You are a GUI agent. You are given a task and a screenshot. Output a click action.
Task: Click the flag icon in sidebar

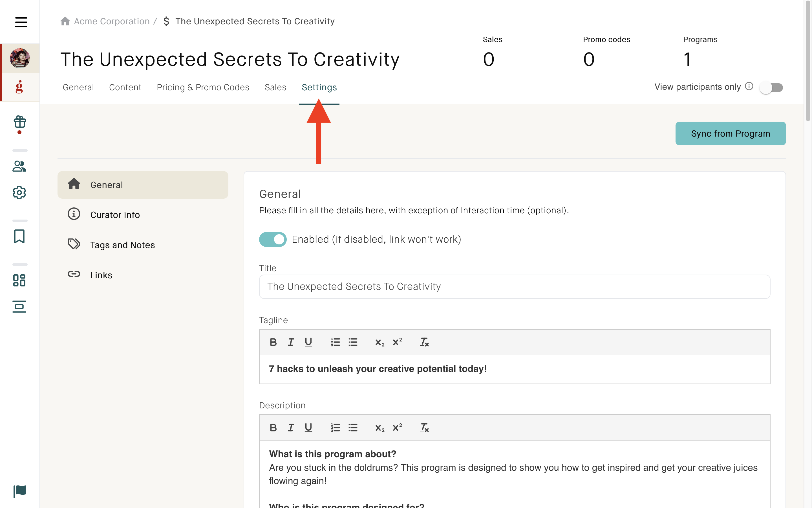coord(19,491)
